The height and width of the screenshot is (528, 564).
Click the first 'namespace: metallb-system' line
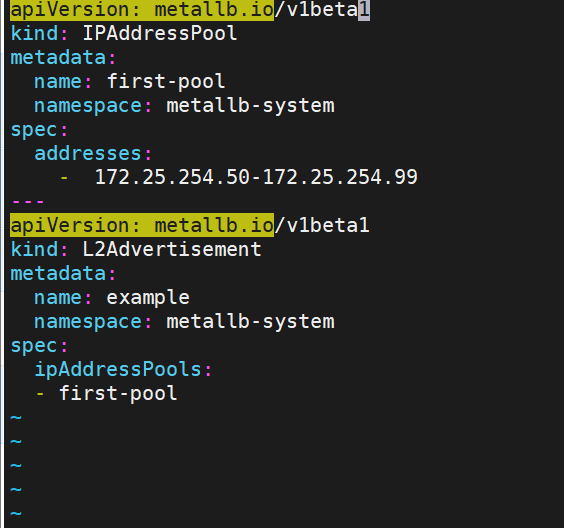click(x=184, y=106)
